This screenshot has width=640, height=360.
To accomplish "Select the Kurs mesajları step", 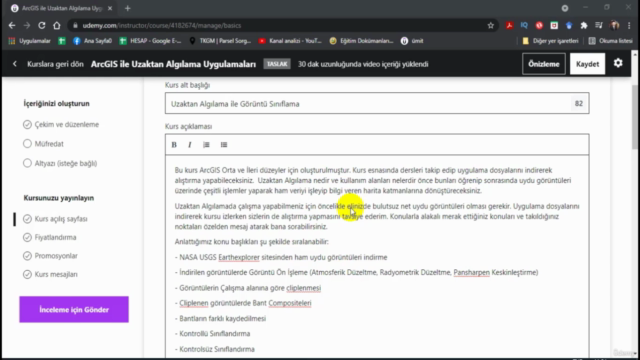I will (x=51, y=274).
